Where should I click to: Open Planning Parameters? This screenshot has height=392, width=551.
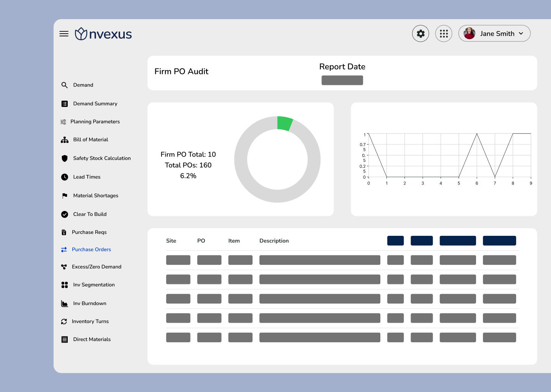(x=95, y=122)
